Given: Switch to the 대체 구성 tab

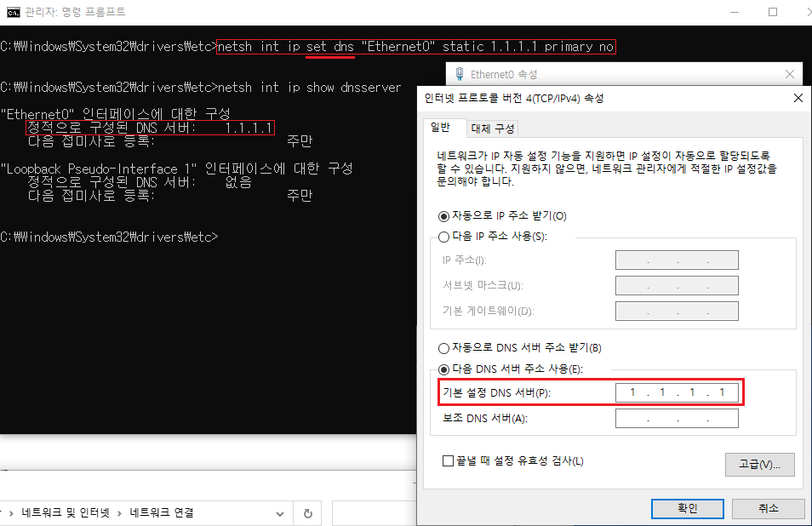Looking at the screenshot, I should 493,129.
